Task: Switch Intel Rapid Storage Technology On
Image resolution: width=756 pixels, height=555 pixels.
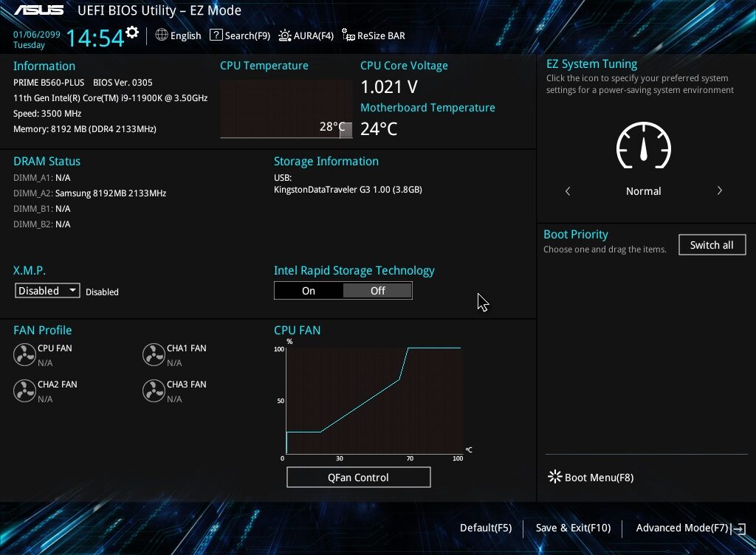Action: coord(309,291)
